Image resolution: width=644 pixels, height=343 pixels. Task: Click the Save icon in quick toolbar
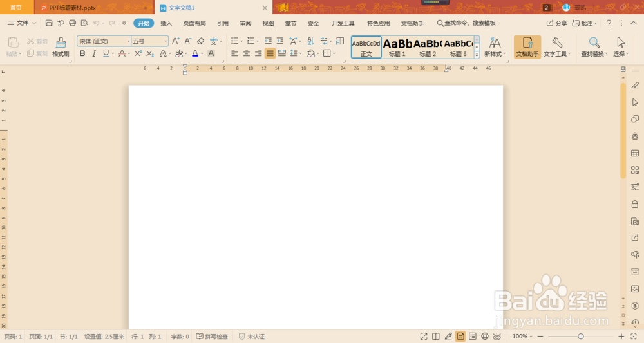click(x=49, y=23)
